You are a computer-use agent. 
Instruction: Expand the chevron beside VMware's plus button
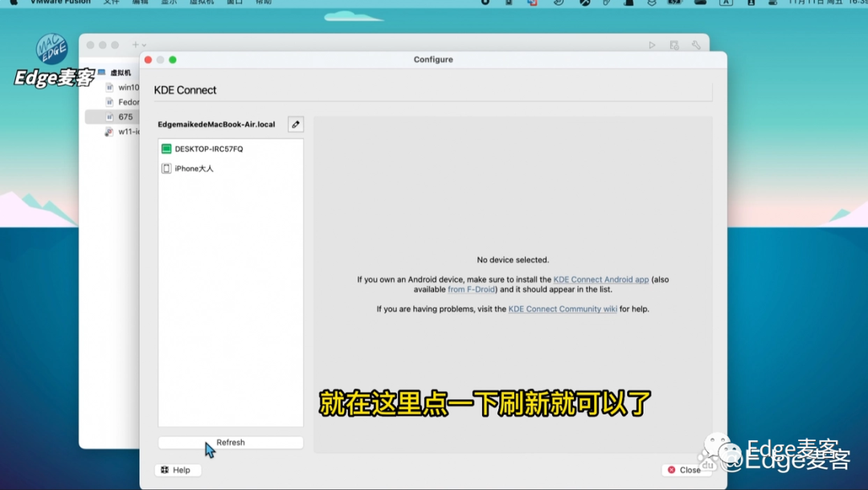coord(144,45)
